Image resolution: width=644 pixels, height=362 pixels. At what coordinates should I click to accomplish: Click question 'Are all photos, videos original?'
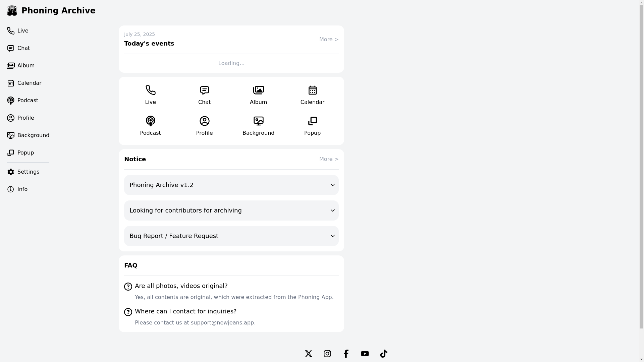tap(181, 286)
